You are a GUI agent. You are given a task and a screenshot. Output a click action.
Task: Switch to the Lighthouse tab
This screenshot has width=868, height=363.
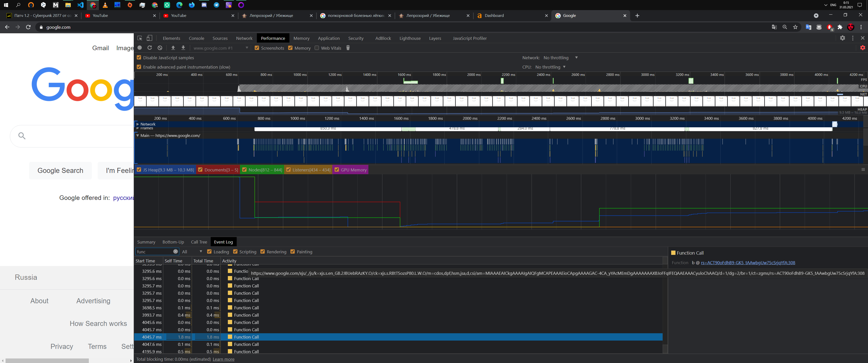click(x=410, y=38)
